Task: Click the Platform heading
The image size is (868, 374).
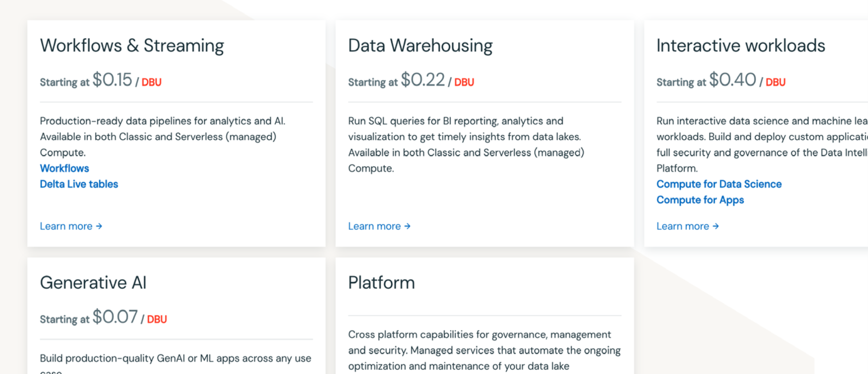Action: [x=381, y=283]
